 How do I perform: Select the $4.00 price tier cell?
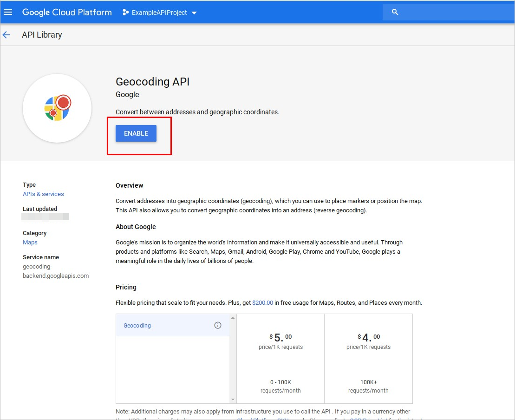click(x=368, y=358)
